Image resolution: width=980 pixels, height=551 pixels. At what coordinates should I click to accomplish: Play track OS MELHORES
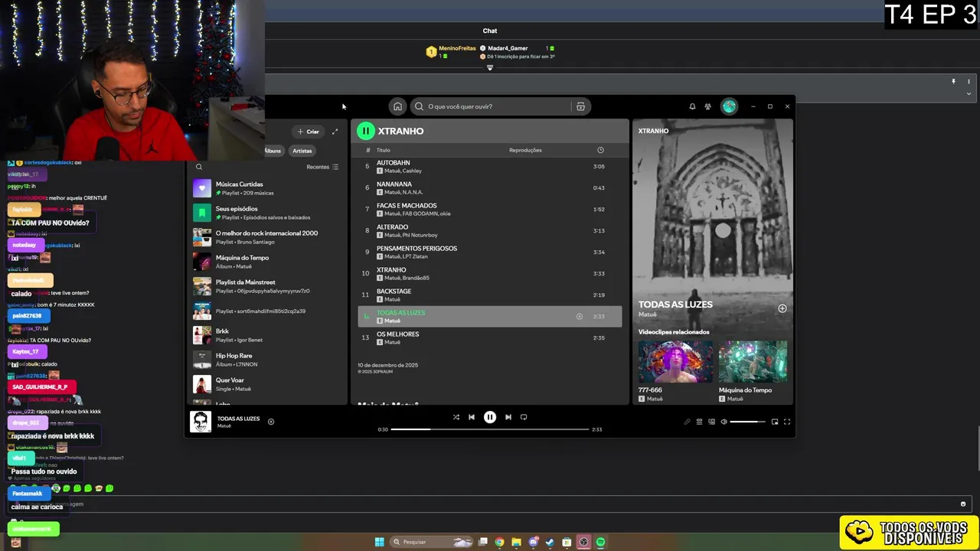tap(490, 337)
